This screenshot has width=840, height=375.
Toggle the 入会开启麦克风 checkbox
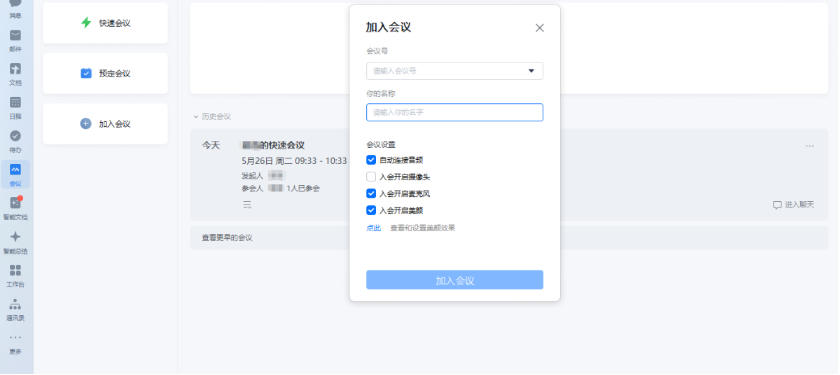[x=371, y=193]
